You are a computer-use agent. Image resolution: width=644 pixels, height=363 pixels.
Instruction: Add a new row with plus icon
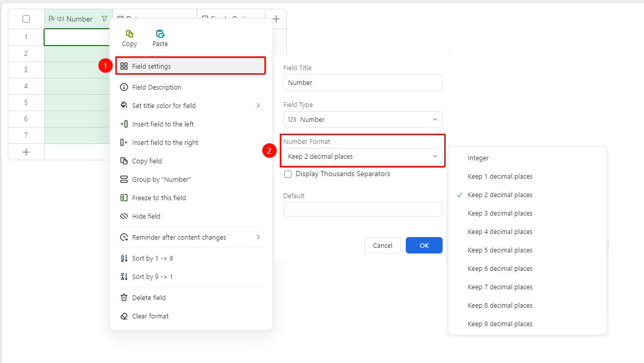point(26,152)
